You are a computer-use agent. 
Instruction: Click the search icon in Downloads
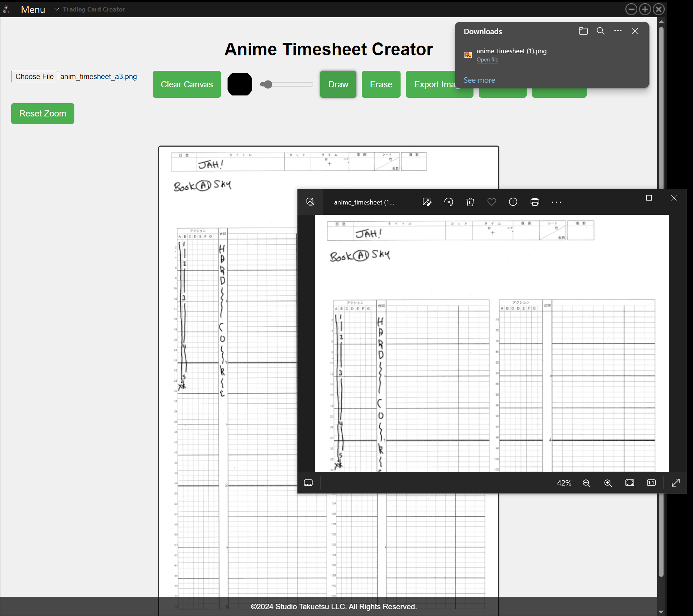click(x=600, y=31)
